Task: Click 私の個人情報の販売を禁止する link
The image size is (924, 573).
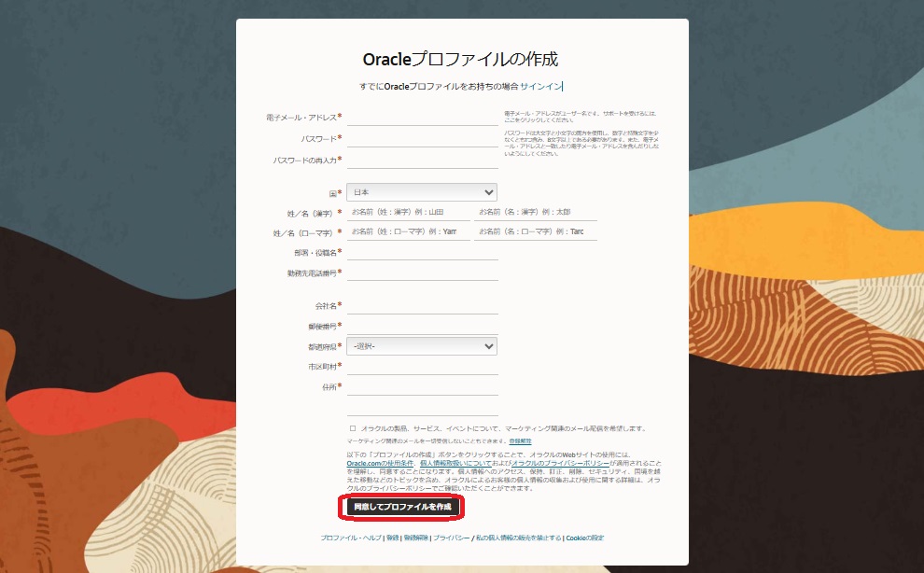Action: pyautogui.click(x=518, y=538)
